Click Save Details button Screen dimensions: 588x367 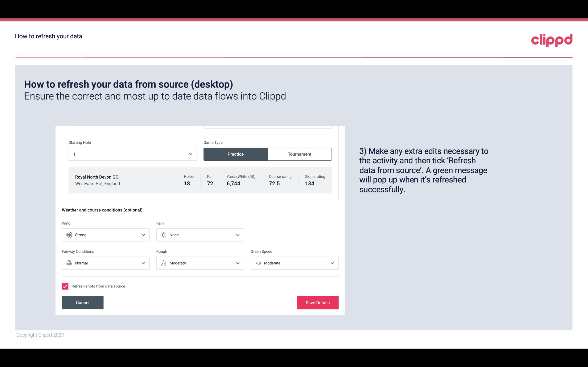click(317, 302)
